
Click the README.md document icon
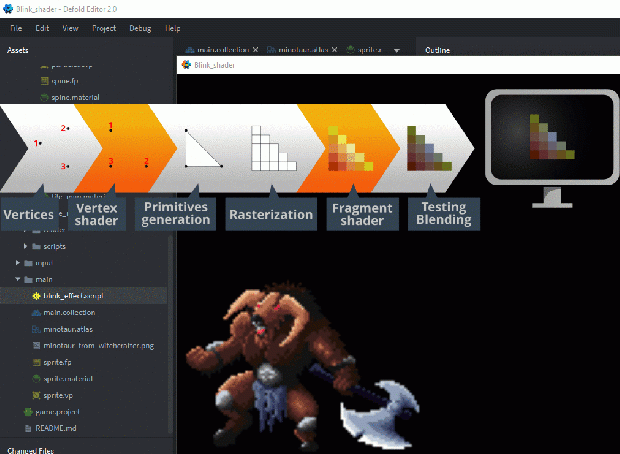point(28,428)
